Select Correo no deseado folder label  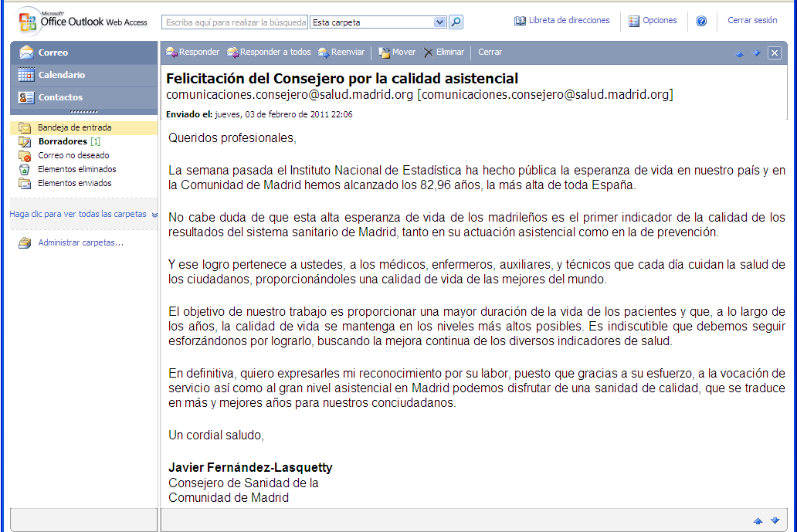coord(73,155)
